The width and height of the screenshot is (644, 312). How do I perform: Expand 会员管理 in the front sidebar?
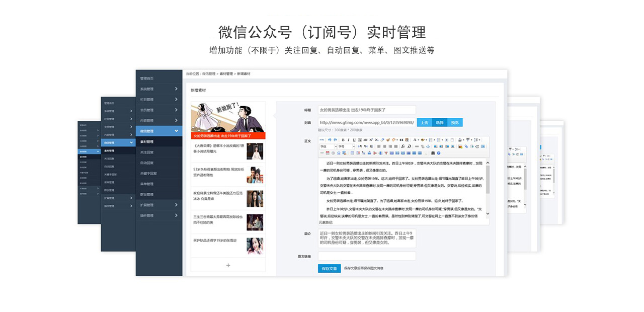[x=159, y=110]
